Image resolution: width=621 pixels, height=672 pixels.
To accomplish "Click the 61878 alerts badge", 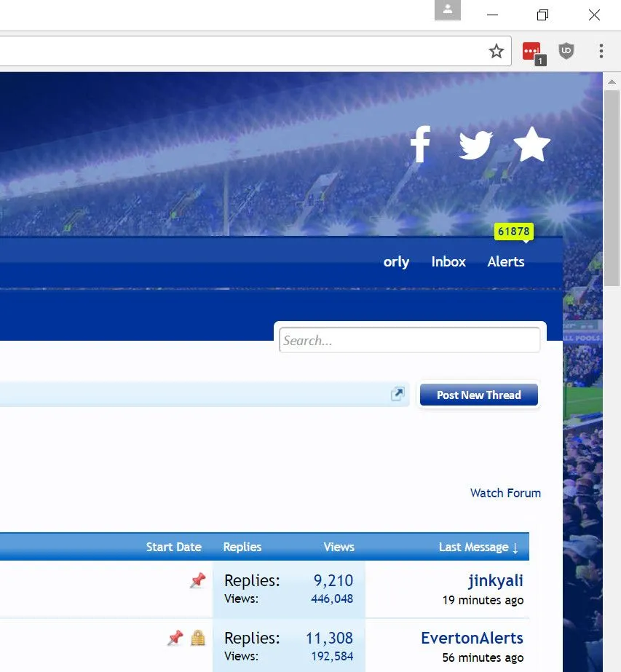I will (x=513, y=232).
